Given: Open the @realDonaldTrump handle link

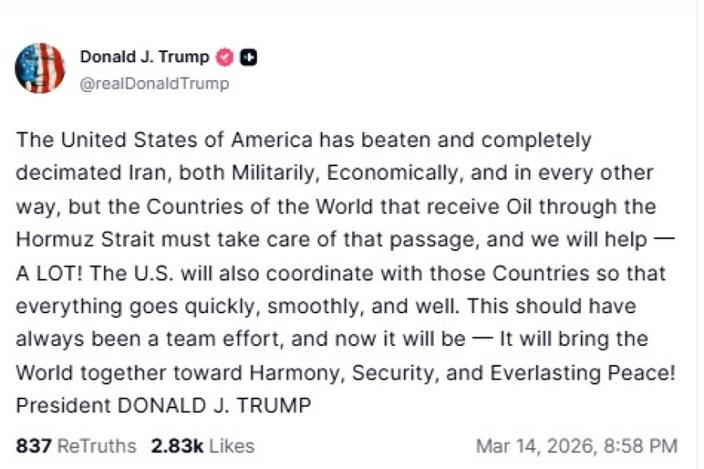Looking at the screenshot, I should (154, 83).
